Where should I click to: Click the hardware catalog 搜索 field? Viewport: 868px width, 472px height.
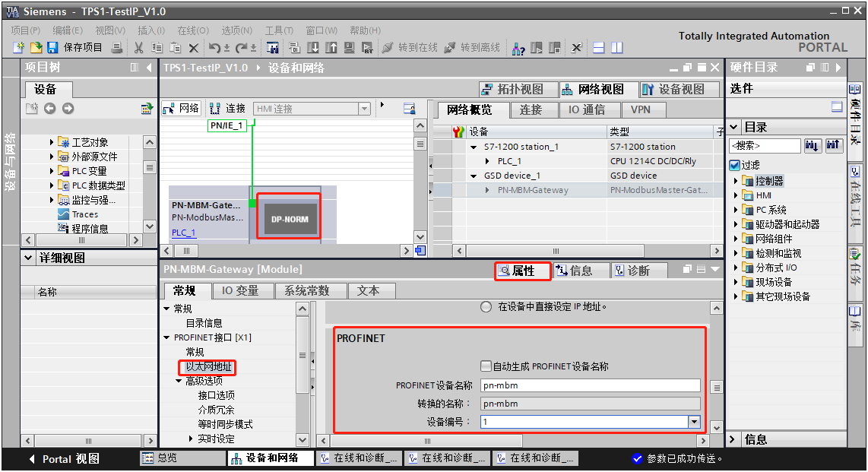coord(765,145)
